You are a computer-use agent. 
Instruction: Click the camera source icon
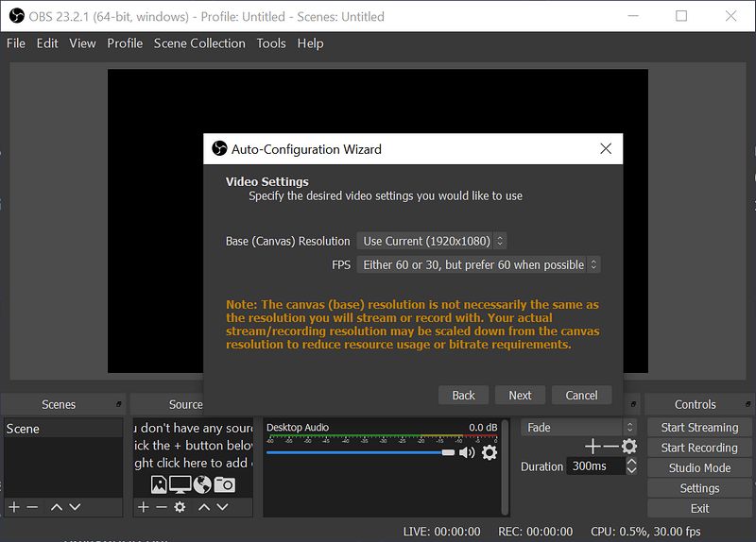pyautogui.click(x=225, y=484)
